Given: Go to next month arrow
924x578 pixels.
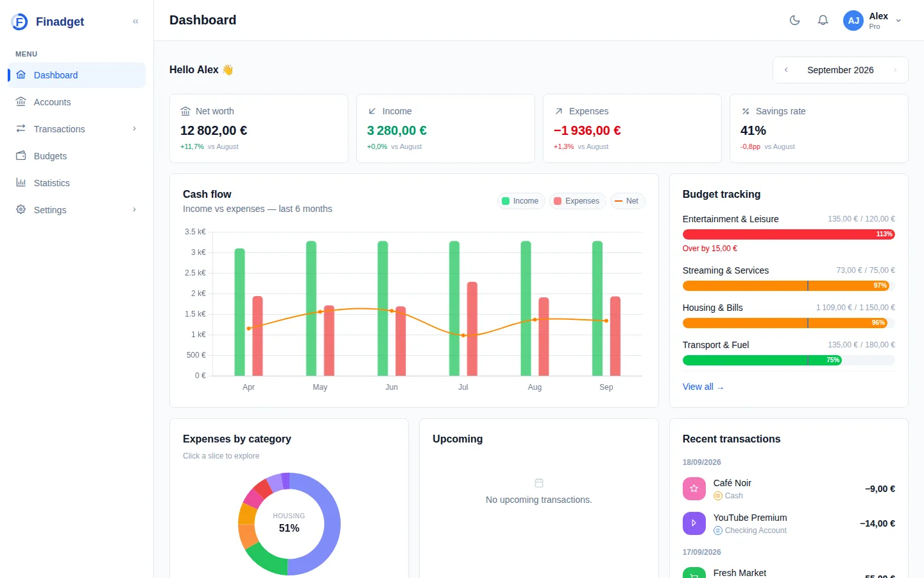Looking at the screenshot, I should 895,70.
